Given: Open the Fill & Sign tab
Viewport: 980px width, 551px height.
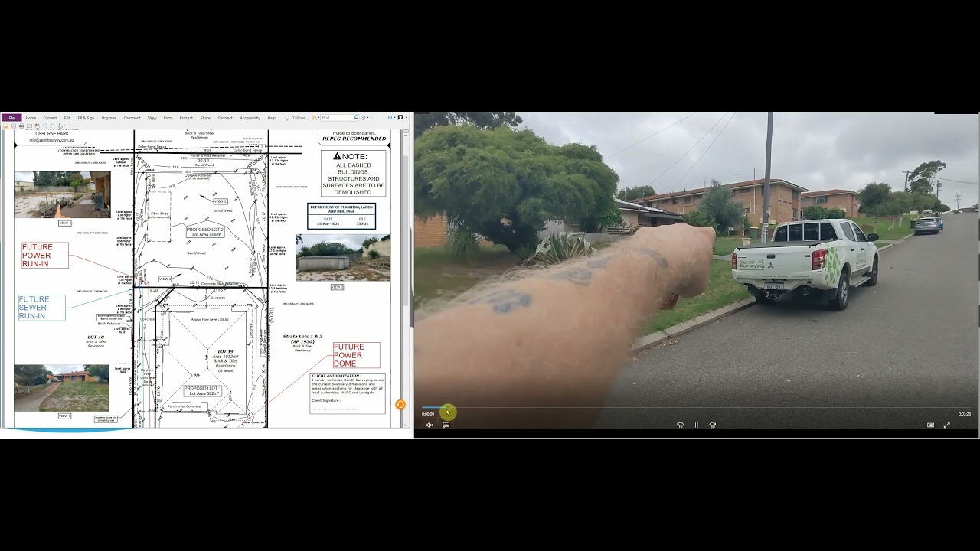Looking at the screenshot, I should point(86,118).
